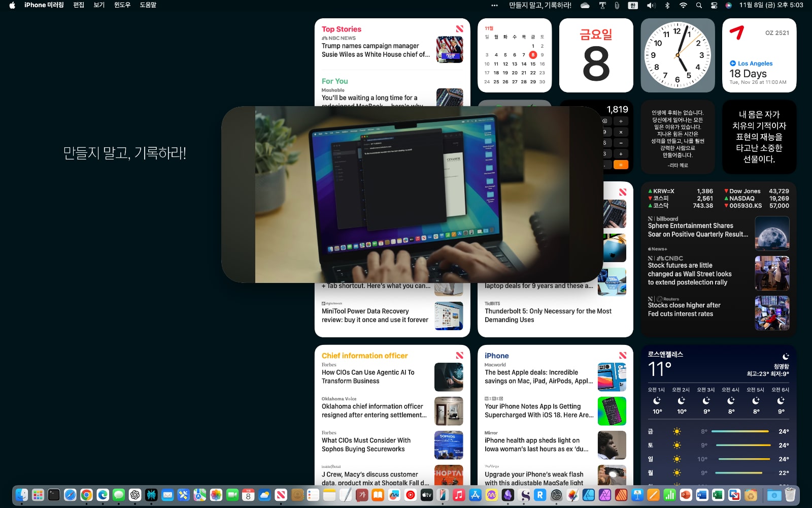Open Messages app in the Dock
The height and width of the screenshot is (508, 812).
point(119,495)
